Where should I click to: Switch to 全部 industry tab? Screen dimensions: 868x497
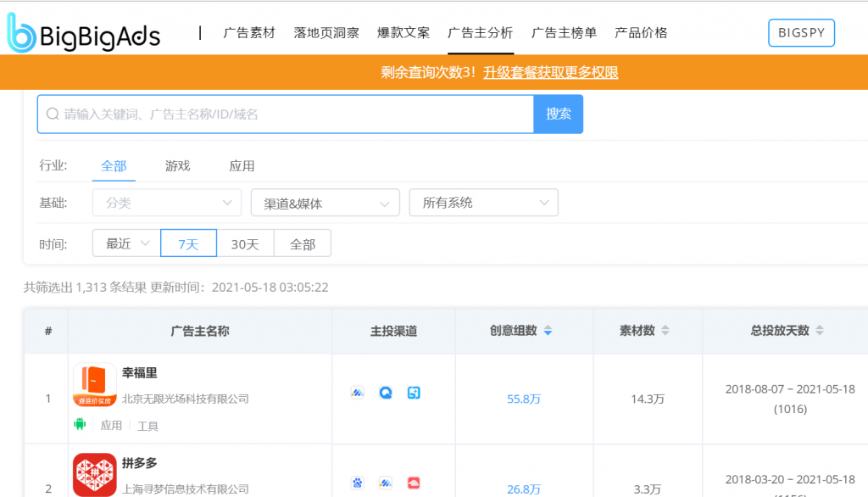[114, 165]
